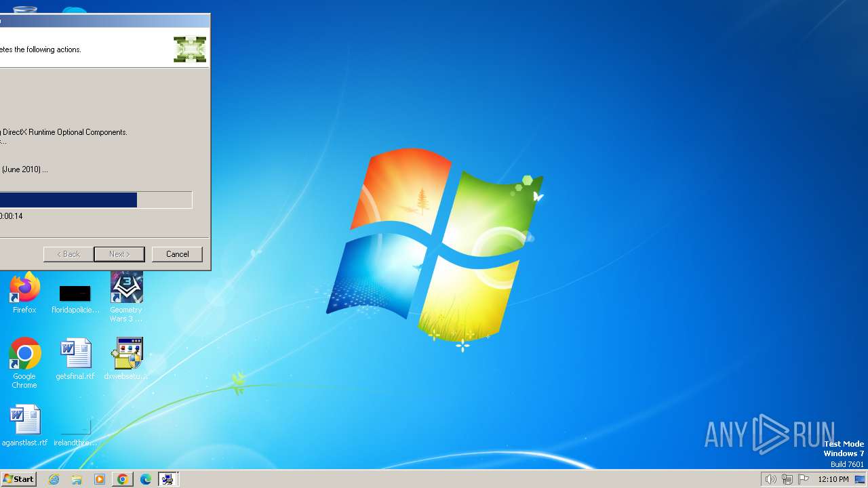
Task: Select the floridapolicie desktop file
Action: point(75,298)
